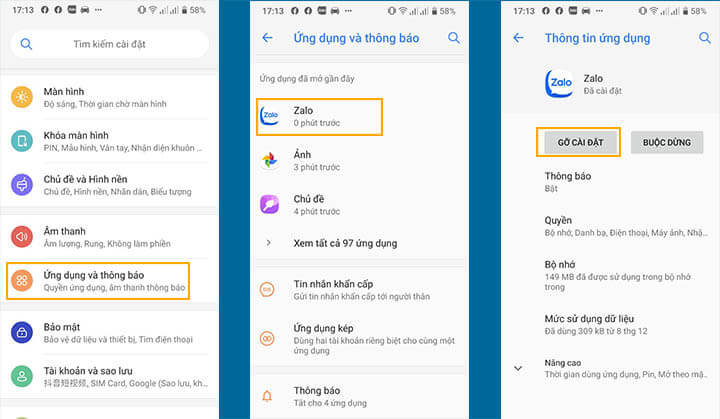This screenshot has width=720, height=419.
Task: Tap the Âm thanh sound icon
Action: coord(22,236)
